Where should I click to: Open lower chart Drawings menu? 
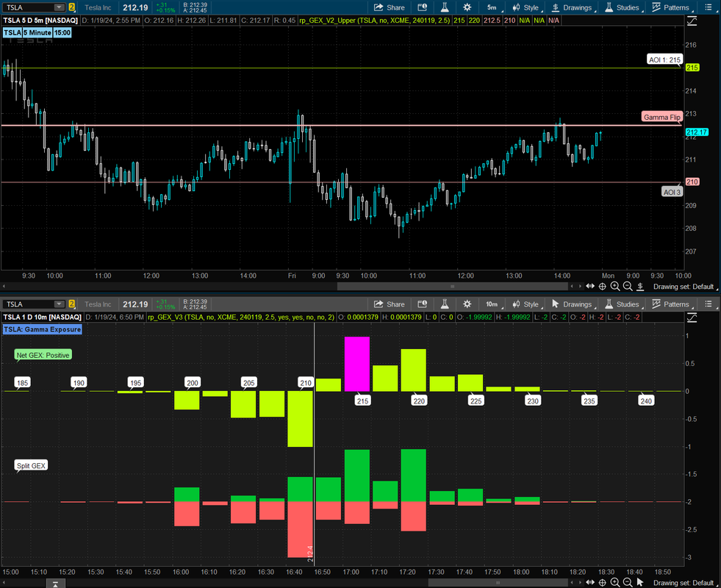(573, 304)
